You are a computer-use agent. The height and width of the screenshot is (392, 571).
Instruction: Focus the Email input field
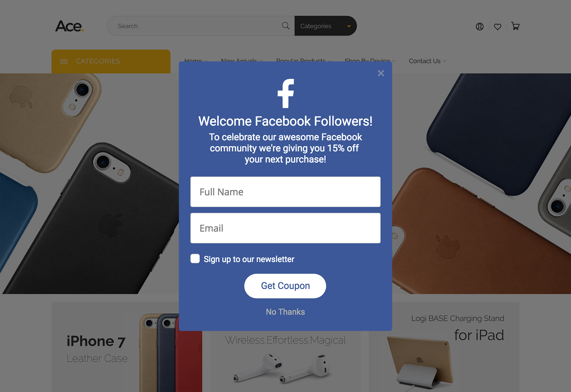pos(285,228)
